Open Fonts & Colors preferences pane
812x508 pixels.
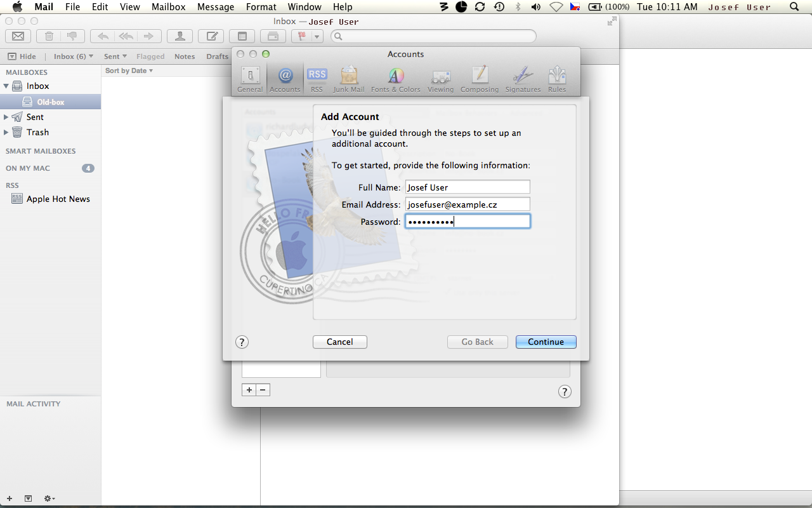pos(396,79)
